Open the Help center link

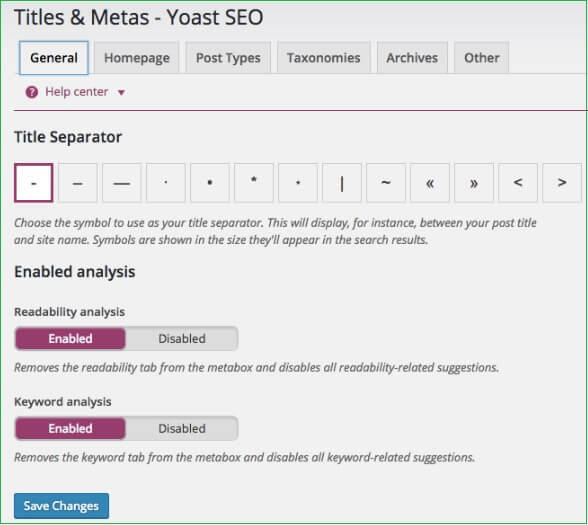76,92
